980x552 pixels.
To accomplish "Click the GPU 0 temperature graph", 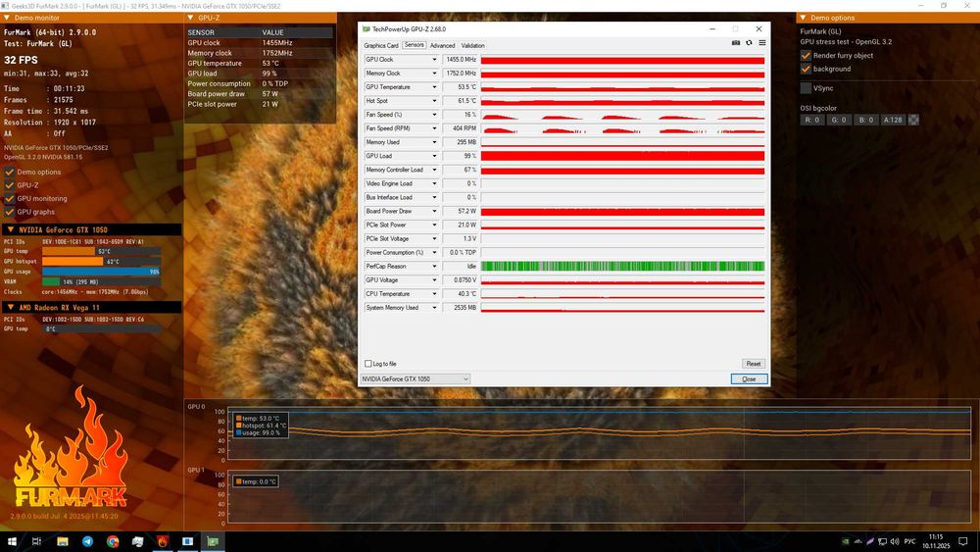I will pyautogui.click(x=599, y=434).
